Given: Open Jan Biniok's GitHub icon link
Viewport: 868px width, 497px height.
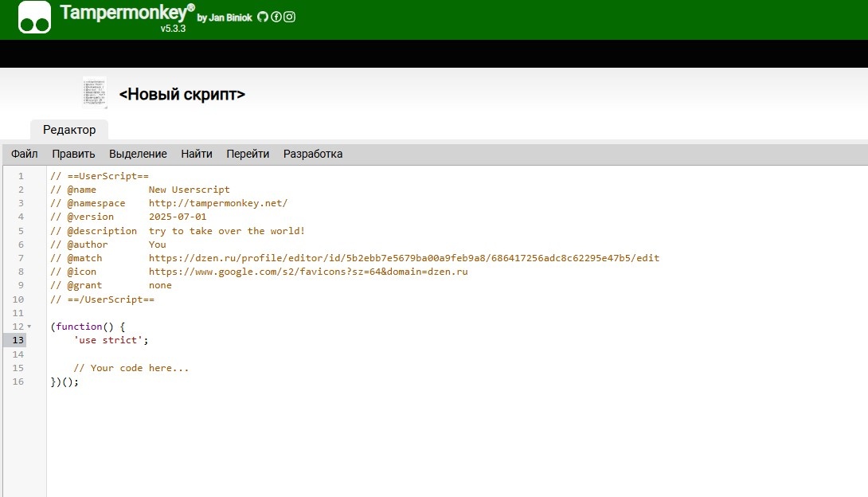Looking at the screenshot, I should point(263,18).
